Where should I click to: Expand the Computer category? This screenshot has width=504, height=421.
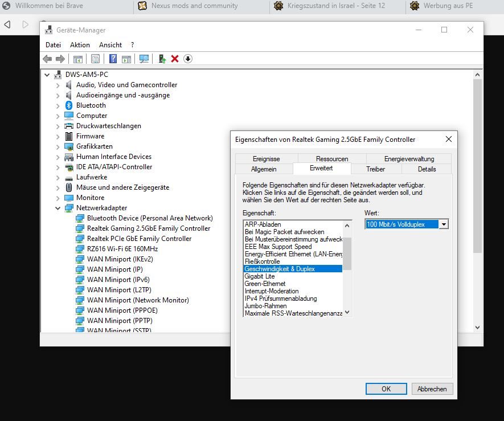tap(58, 116)
